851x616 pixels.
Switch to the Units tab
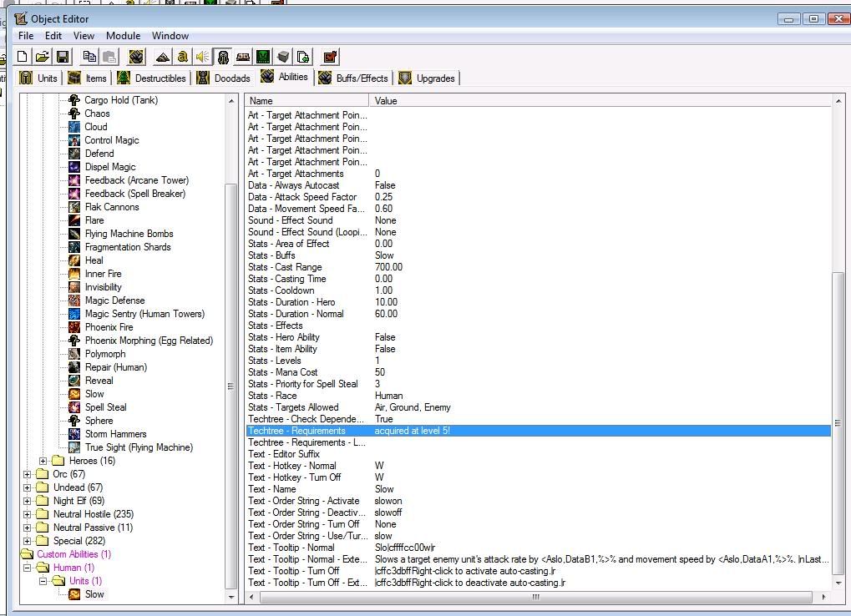coord(38,78)
